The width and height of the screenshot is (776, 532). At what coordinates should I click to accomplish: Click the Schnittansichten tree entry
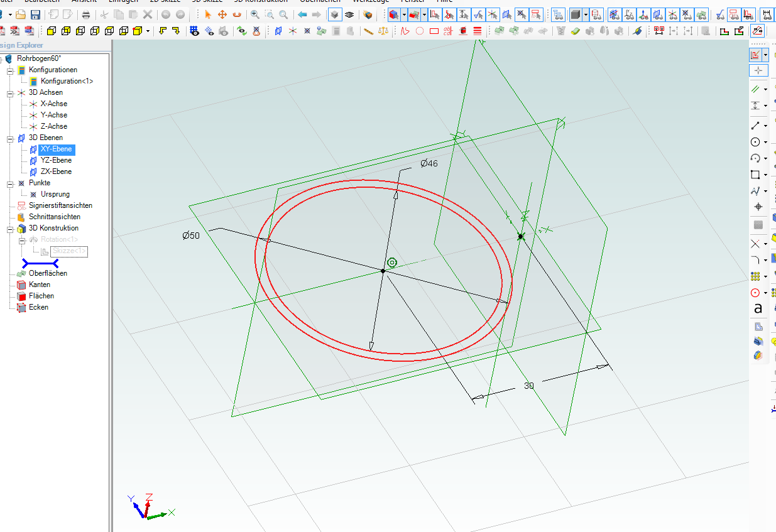[x=55, y=217]
